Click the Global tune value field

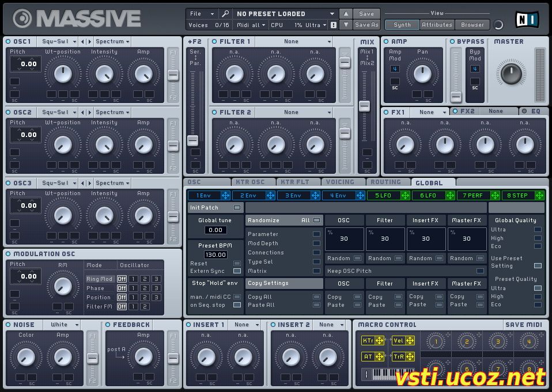pos(215,230)
